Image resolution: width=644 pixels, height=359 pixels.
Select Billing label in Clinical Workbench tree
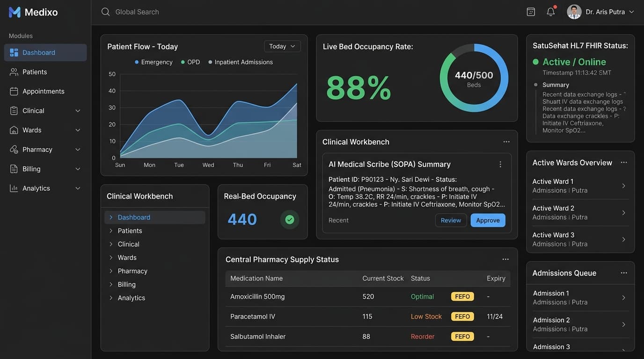[127, 284]
